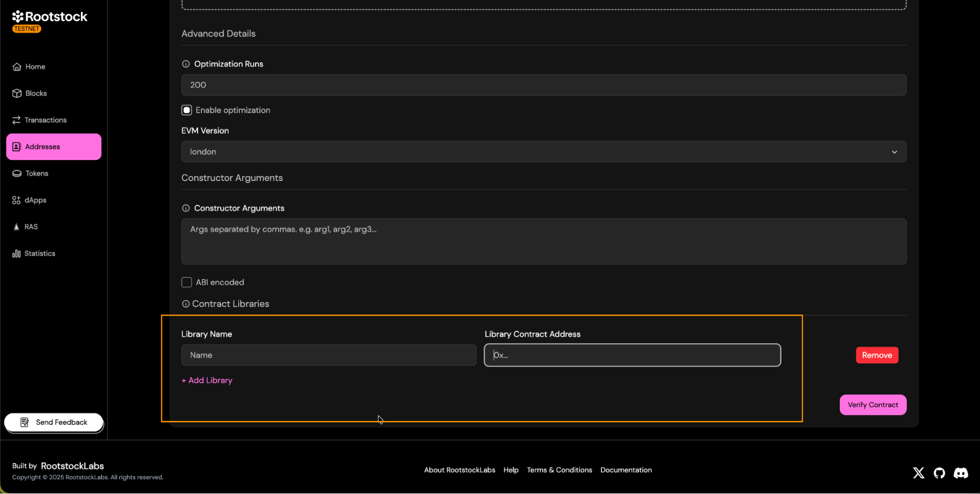Image resolution: width=980 pixels, height=494 pixels.
Task: Remove the library entry
Action: [x=877, y=355]
